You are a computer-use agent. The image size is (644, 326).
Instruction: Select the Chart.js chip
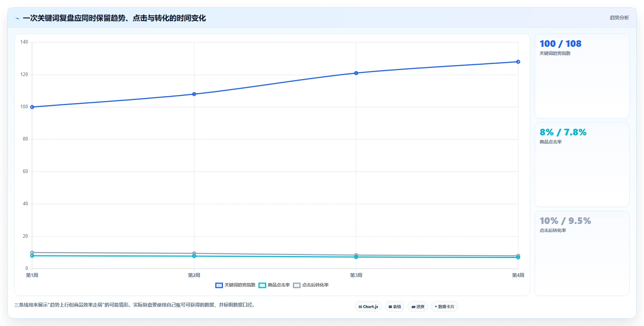tap(368, 307)
